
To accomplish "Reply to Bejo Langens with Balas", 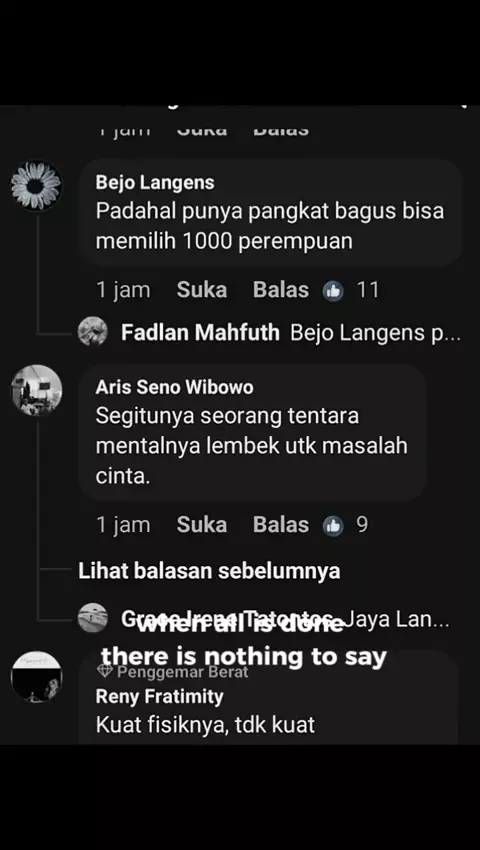I will click(x=281, y=290).
